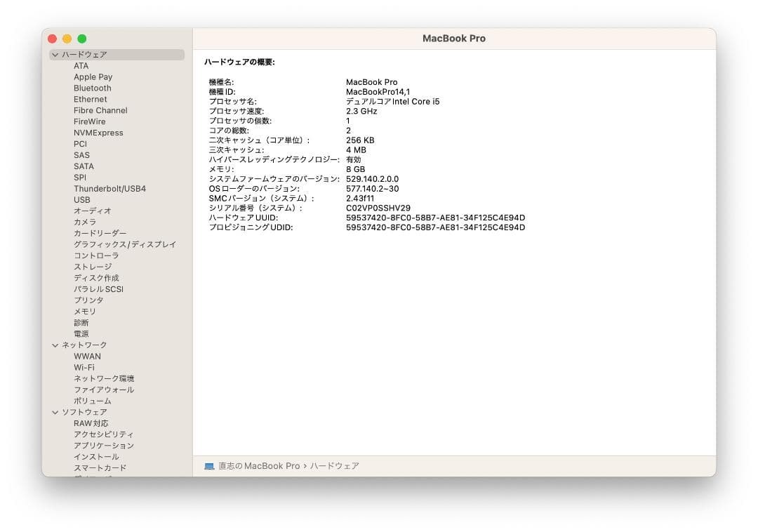Click ハードウェア breadcrumb in path bar
758x532 pixels.
[x=335, y=466]
